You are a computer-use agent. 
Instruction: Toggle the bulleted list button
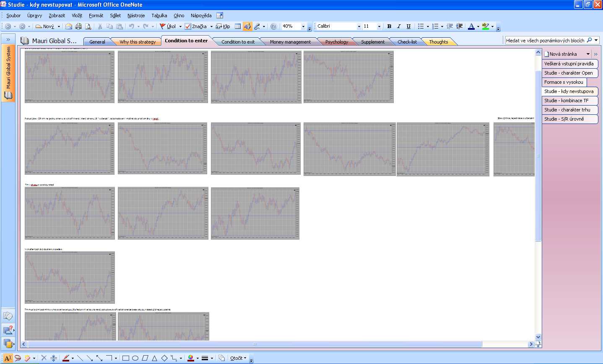pos(421,26)
